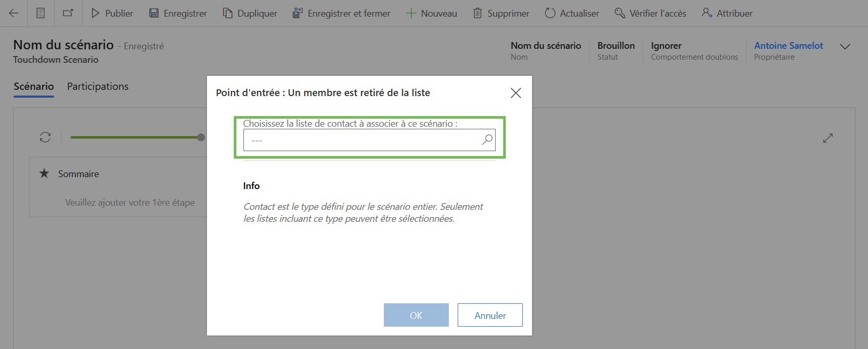Click the Brouillon status field
Screen dimensions: 868x349
pos(616,50)
